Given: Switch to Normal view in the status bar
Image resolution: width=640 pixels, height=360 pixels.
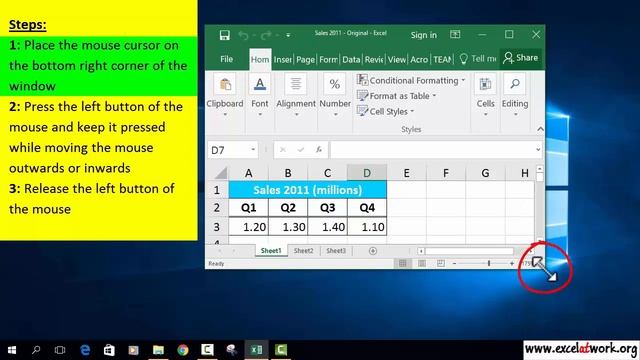Looking at the screenshot, I should click(x=402, y=264).
